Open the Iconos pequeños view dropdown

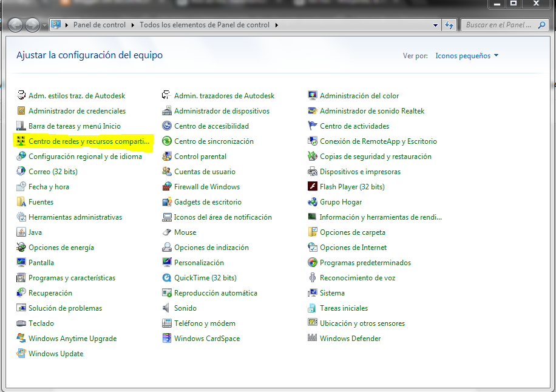(x=467, y=56)
